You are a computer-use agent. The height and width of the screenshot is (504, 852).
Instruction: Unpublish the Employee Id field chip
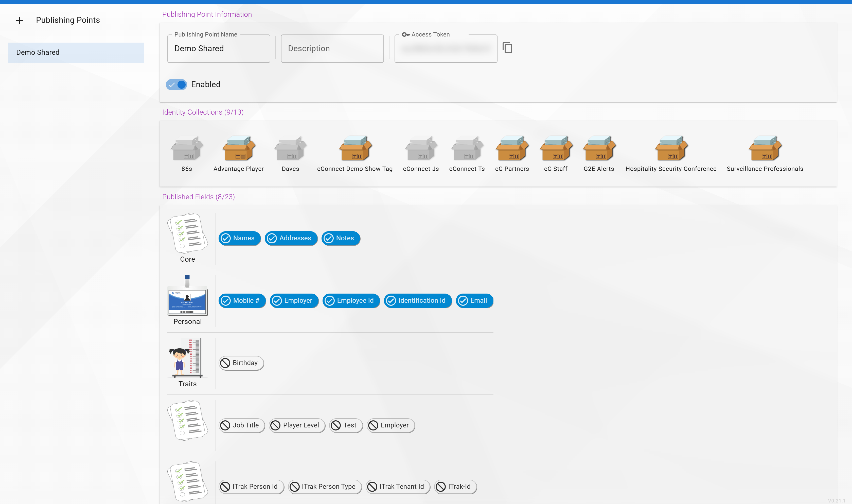click(351, 301)
